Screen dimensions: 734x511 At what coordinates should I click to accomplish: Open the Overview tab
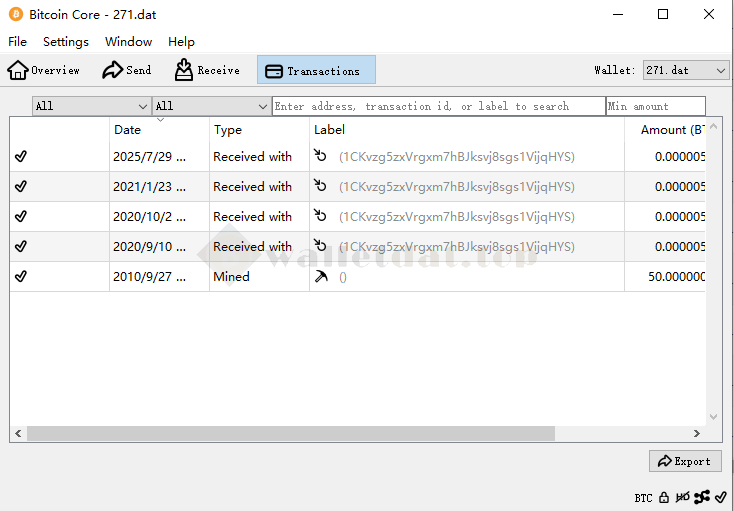pos(44,70)
